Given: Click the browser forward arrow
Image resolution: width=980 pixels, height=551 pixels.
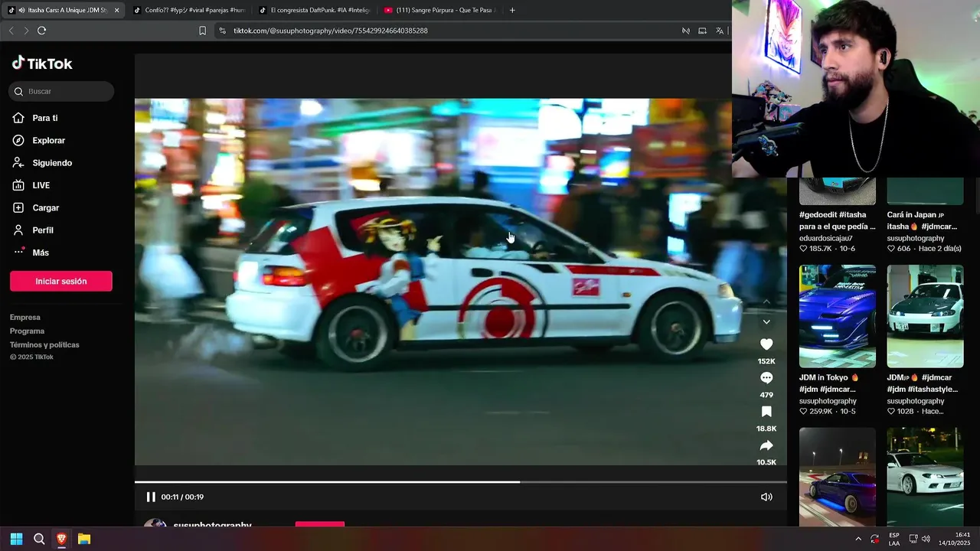Looking at the screenshot, I should [26, 31].
